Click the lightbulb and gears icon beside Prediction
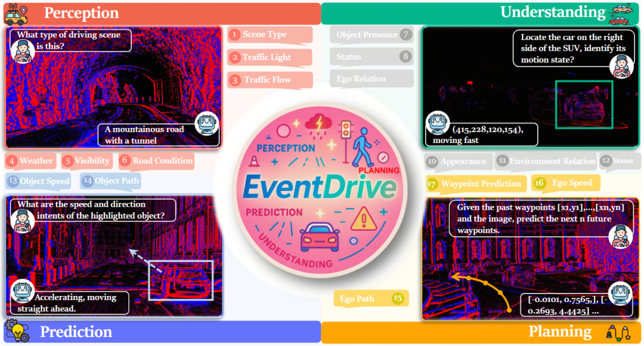The image size is (644, 346). pos(17,331)
